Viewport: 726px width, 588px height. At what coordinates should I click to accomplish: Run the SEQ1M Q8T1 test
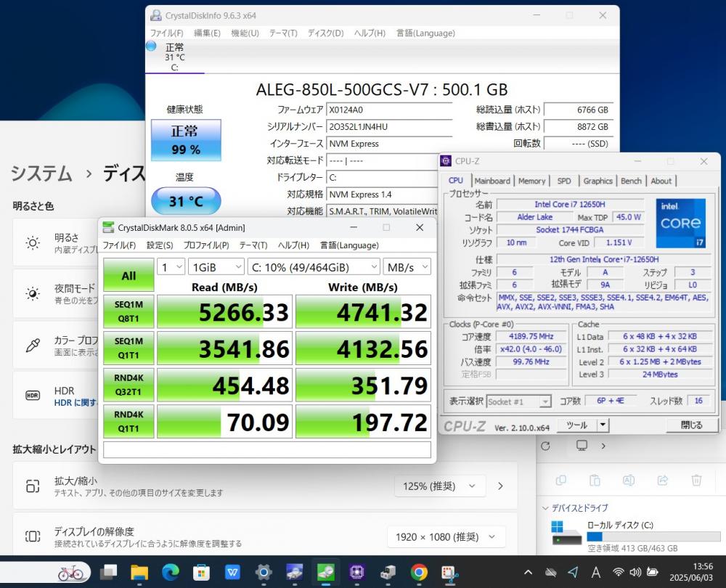129,311
